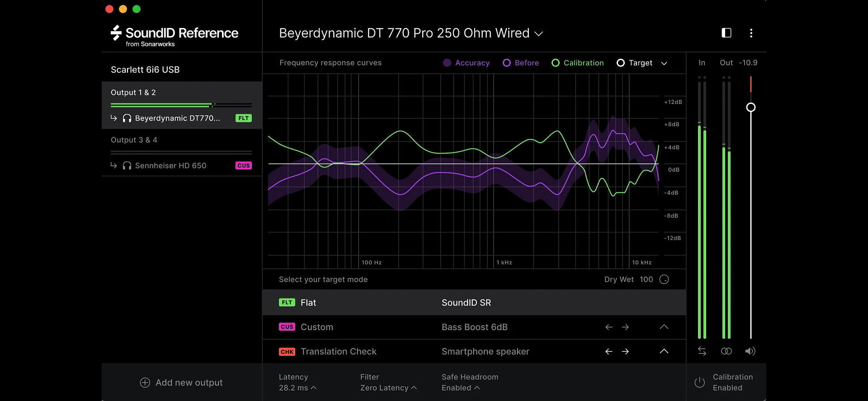The image size is (868, 401).
Task: Click the macOS yellow minimize button
Action: pos(123,9)
